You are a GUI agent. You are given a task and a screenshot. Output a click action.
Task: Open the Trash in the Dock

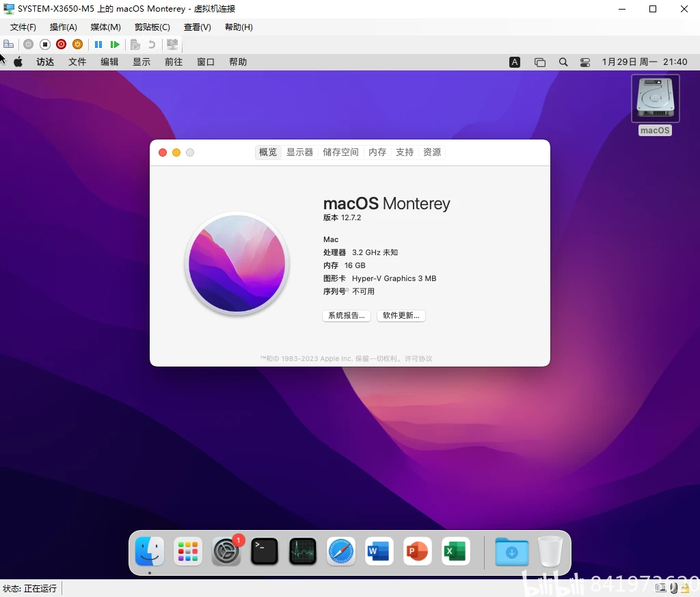550,551
